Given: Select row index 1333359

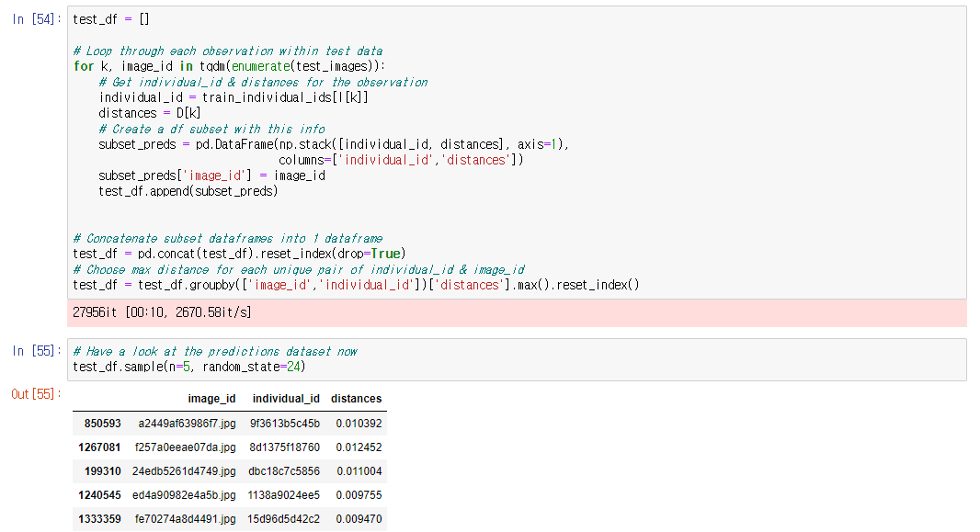Looking at the screenshot, I should tap(99, 519).
